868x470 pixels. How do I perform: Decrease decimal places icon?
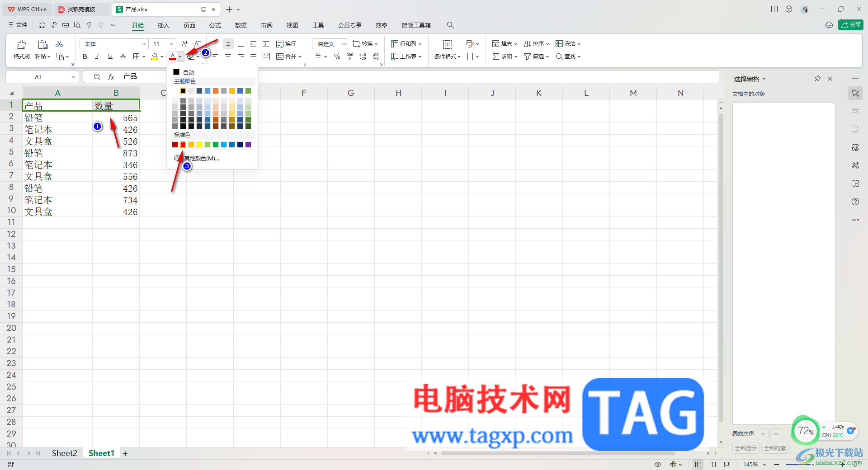[x=375, y=56]
